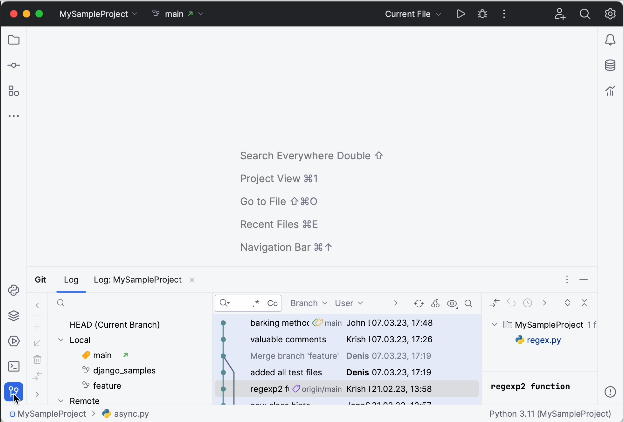Open the Python Packages tool window
This screenshot has height=422, width=624.
pyautogui.click(x=14, y=290)
